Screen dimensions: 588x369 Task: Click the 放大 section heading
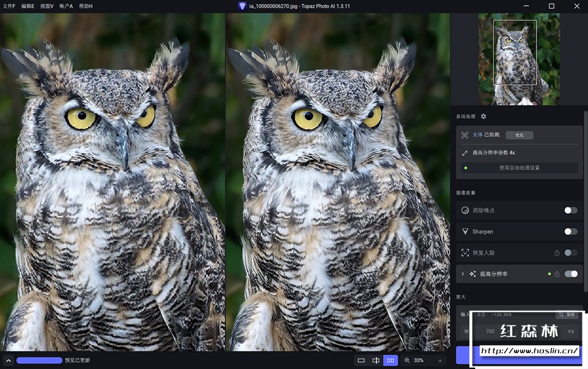point(461,297)
